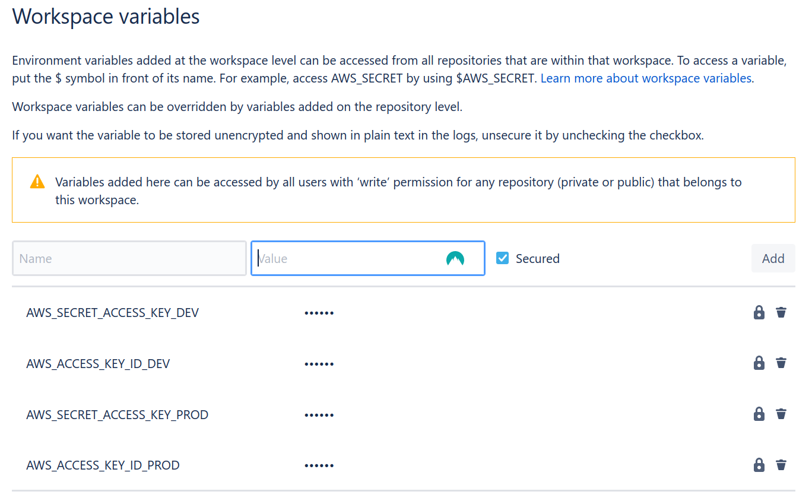Select the AWS_ACCESS_KEY_ID_PROD variable name

(x=103, y=466)
